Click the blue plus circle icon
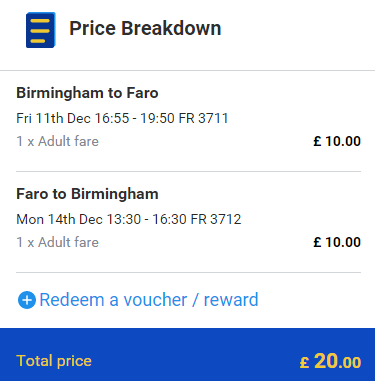Viewport: 375px width, 381px height. pyautogui.click(x=27, y=300)
